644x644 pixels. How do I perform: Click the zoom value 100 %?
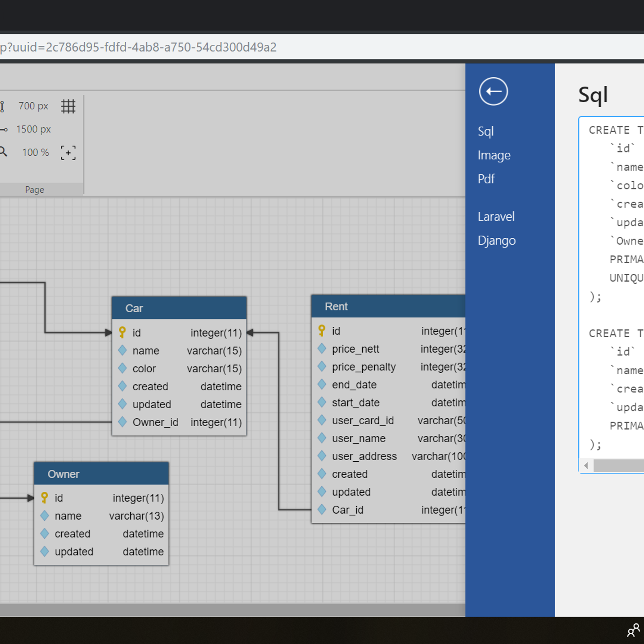[x=35, y=153]
